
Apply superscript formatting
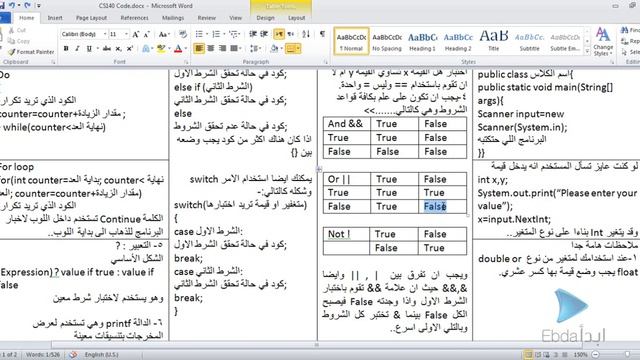pyautogui.click(x=130, y=49)
